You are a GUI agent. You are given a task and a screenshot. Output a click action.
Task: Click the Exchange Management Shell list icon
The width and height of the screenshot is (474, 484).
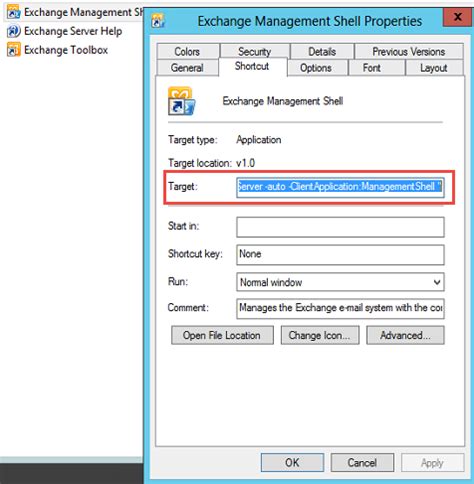tap(14, 12)
